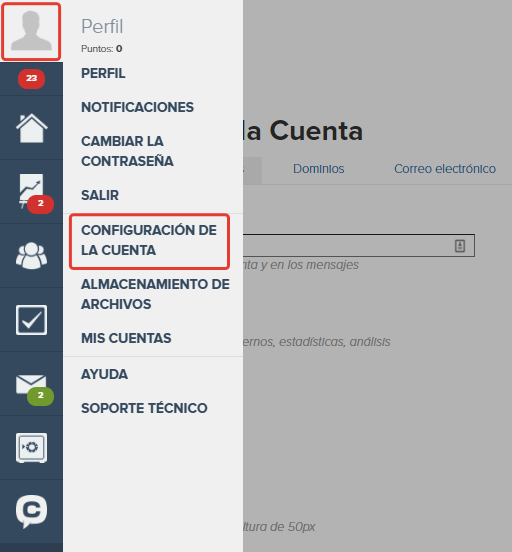Image resolution: width=512 pixels, height=552 pixels.
Task: Open the people group contacts icon
Action: pos(31,256)
